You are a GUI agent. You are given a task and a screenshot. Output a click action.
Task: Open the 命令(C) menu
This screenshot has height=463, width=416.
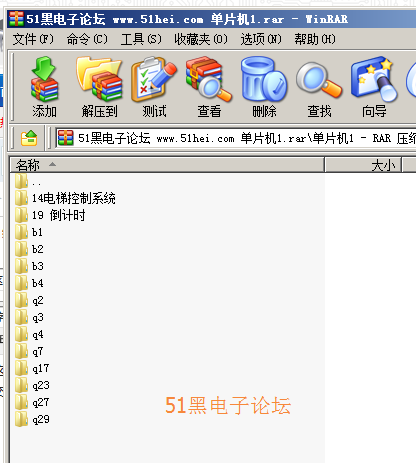point(87,39)
